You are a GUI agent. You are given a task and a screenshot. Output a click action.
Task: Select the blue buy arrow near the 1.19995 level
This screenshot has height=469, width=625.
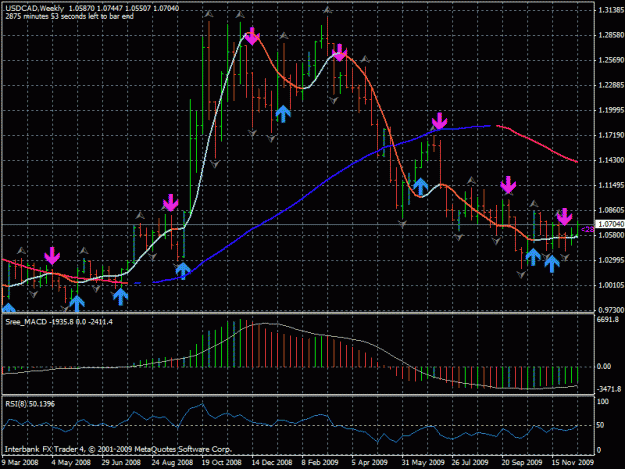click(283, 114)
